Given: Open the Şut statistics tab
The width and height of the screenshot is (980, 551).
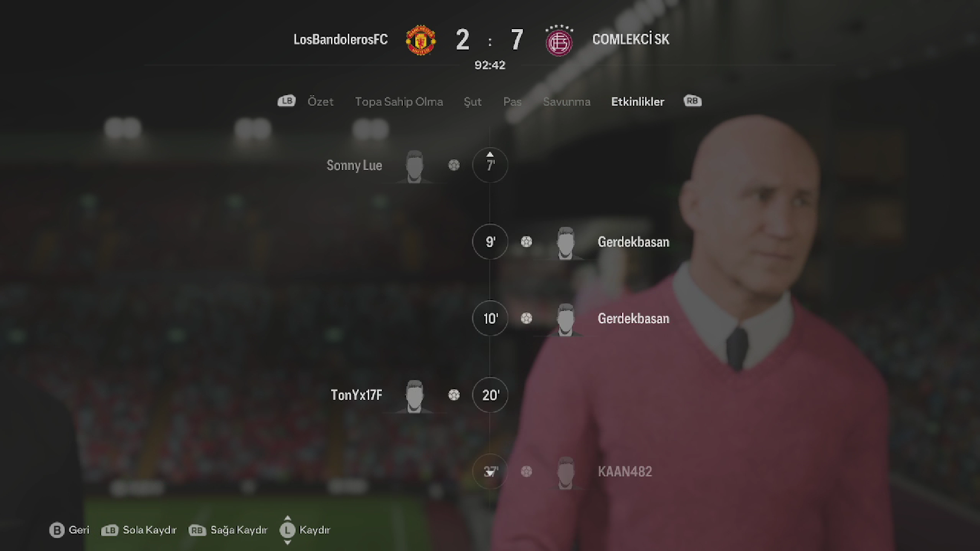Looking at the screenshot, I should point(472,102).
